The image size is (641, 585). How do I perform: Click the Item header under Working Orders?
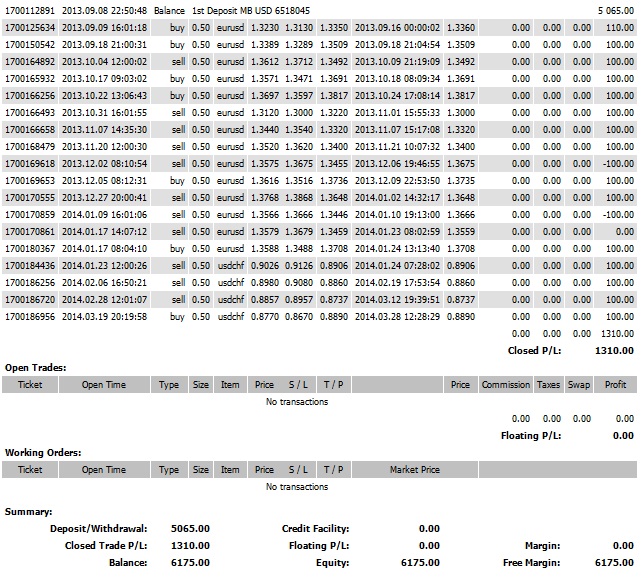(230, 470)
